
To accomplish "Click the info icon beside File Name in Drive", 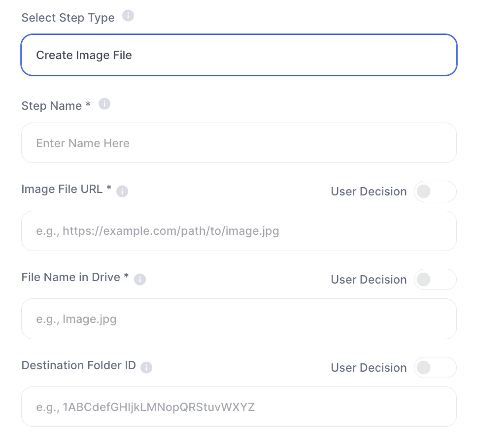I will (140, 279).
